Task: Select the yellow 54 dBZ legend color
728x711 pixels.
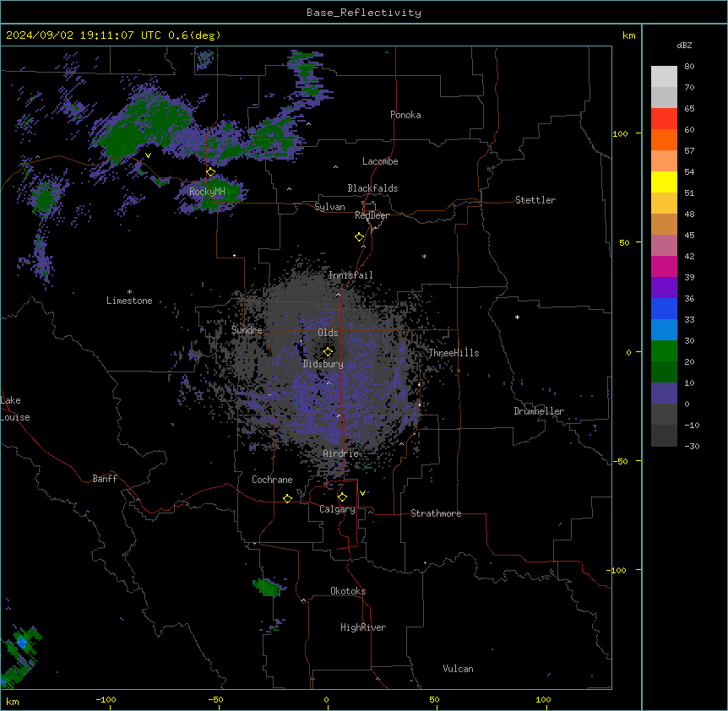Action: point(664,182)
